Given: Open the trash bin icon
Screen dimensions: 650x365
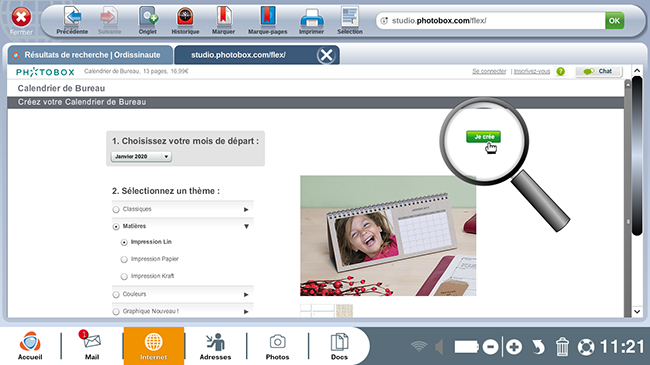Looking at the screenshot, I should [x=562, y=346].
